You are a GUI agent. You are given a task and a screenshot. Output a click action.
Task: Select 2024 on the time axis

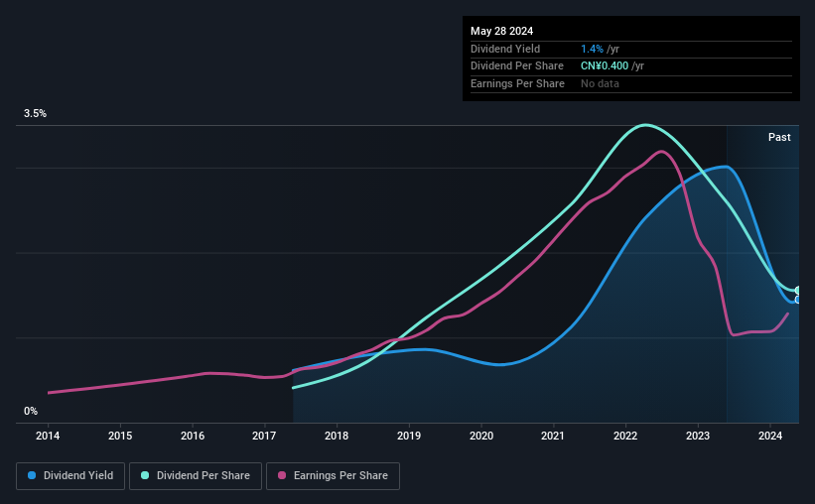(770, 436)
